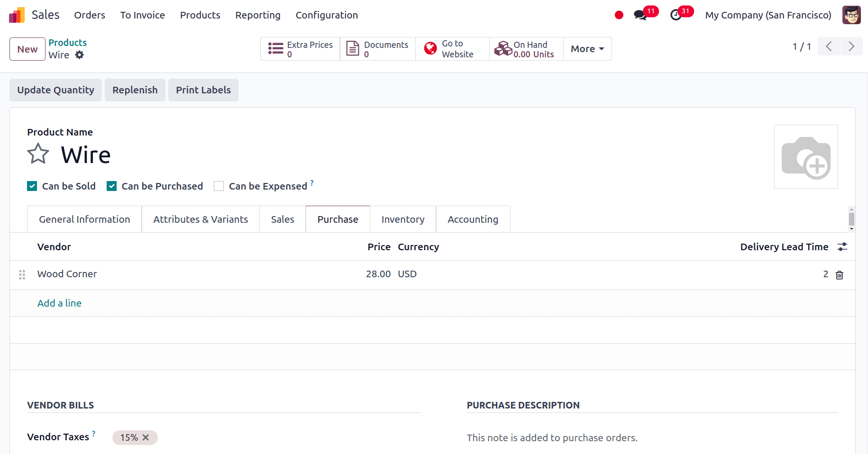Image resolution: width=868 pixels, height=454 pixels.
Task: Open the activities clock icon
Action: click(676, 15)
